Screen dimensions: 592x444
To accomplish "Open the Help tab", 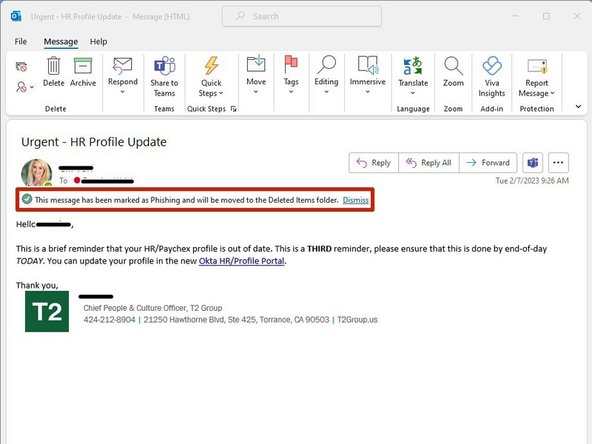I will click(x=99, y=42).
